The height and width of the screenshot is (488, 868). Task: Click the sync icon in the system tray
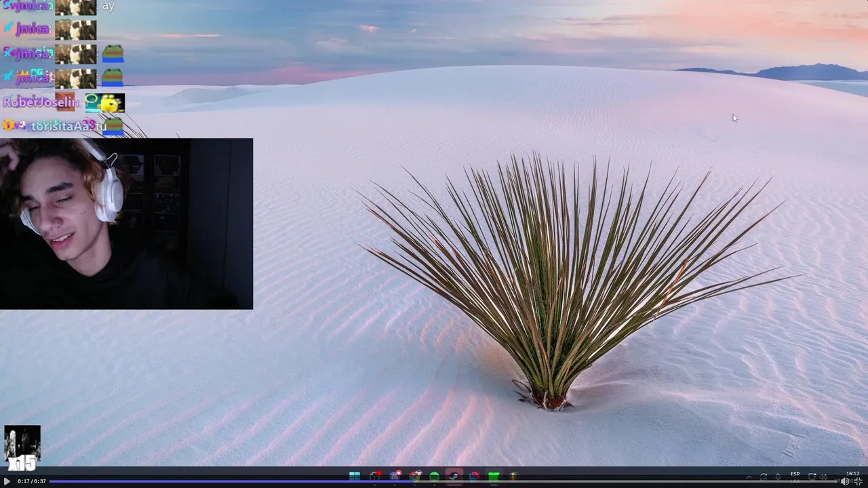click(x=764, y=477)
